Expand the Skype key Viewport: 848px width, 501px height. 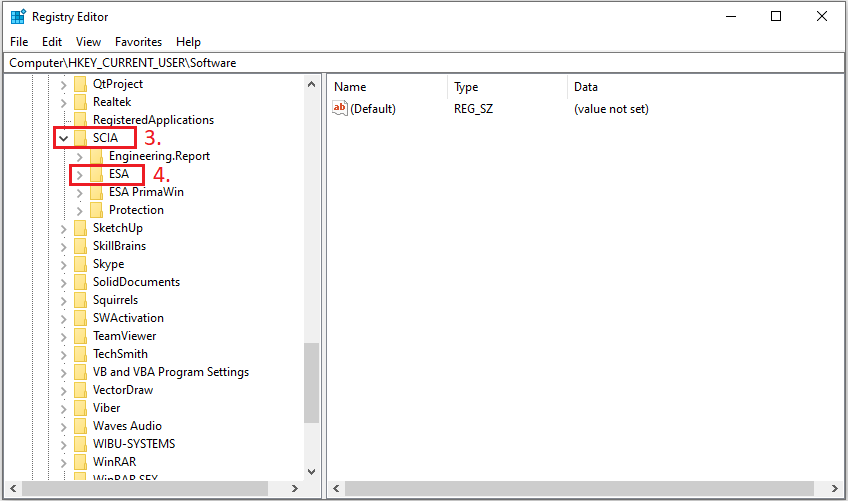[63, 264]
